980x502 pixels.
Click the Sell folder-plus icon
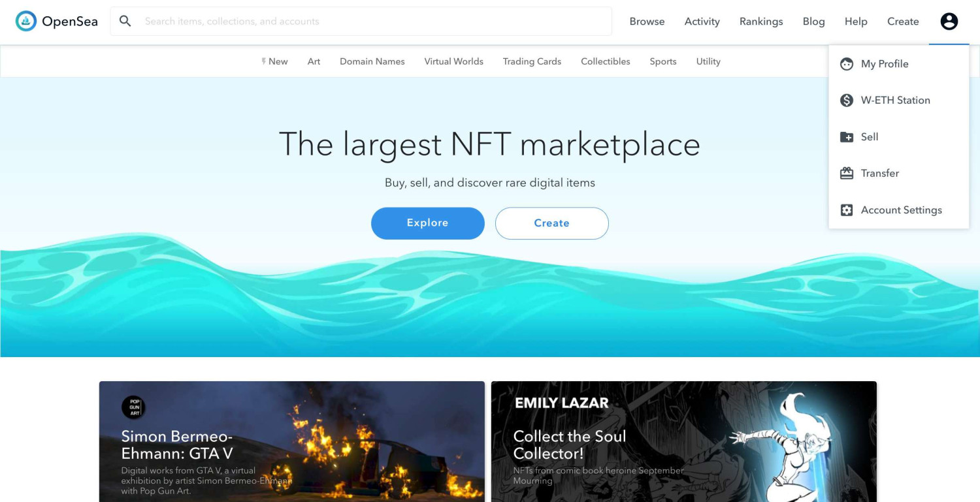pos(847,137)
